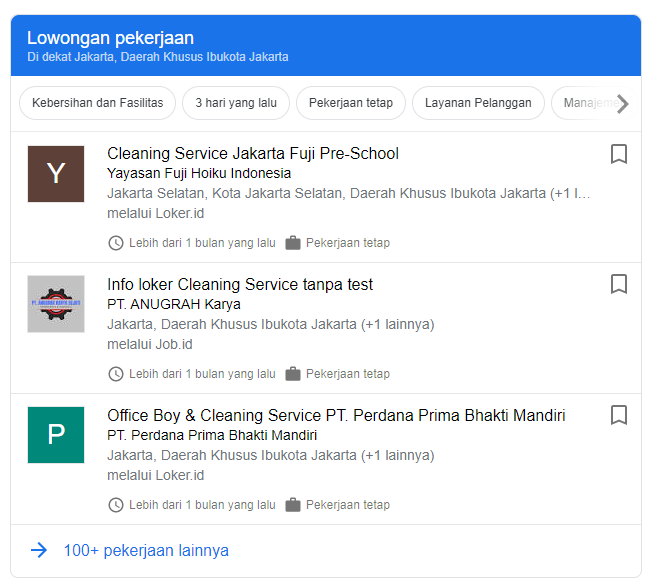Open Cleaning Service Jakarta Fuji Pre-School listing
The image size is (653, 585).
point(253,154)
